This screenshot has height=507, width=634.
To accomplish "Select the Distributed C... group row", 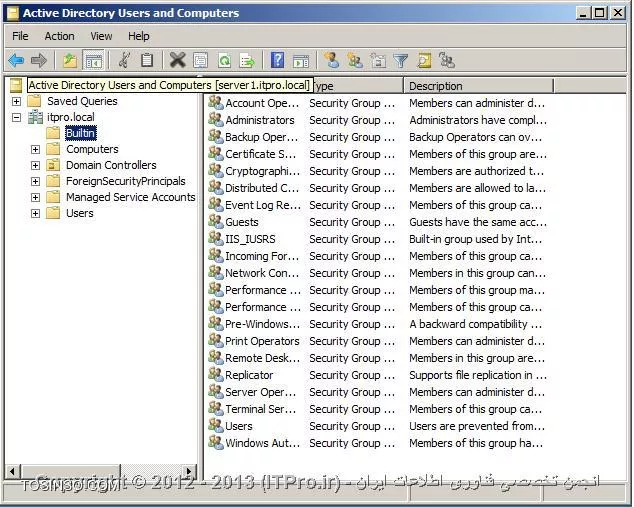I will point(376,188).
